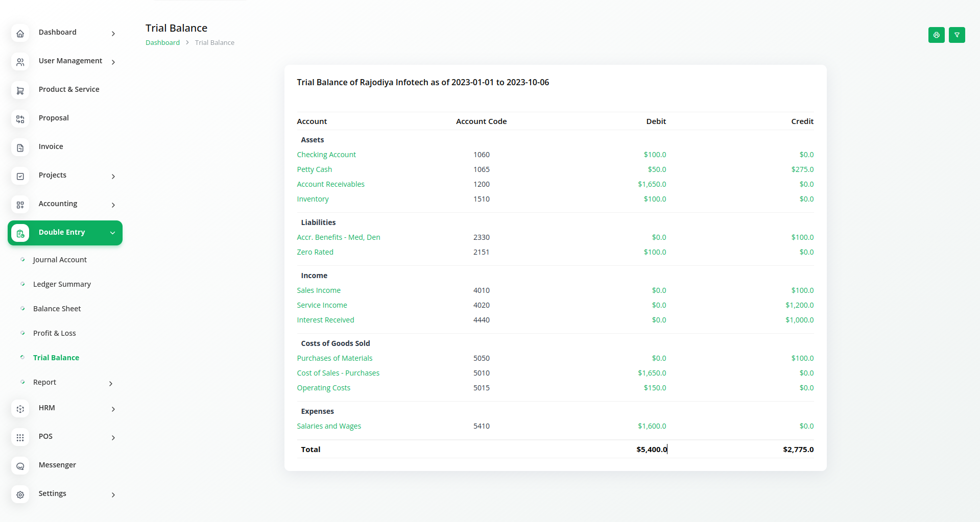This screenshot has width=980, height=522.
Task: Click the Settings gear icon
Action: [20, 495]
